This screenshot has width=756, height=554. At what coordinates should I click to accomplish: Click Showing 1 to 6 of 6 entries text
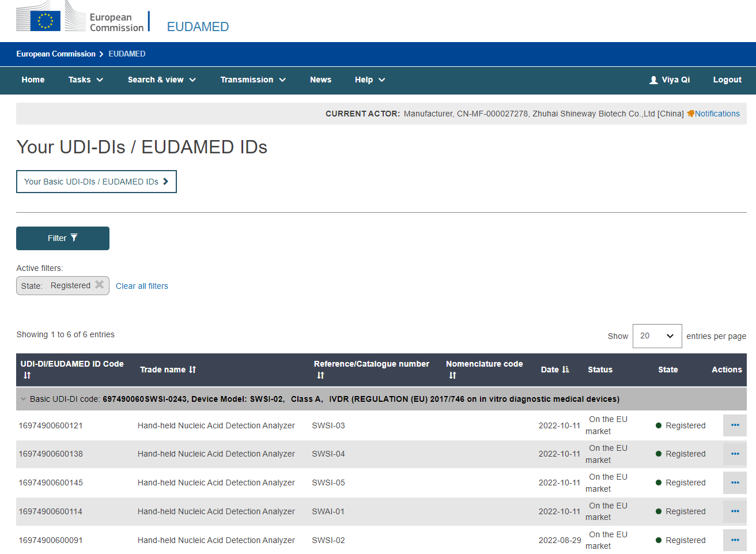[x=65, y=334]
